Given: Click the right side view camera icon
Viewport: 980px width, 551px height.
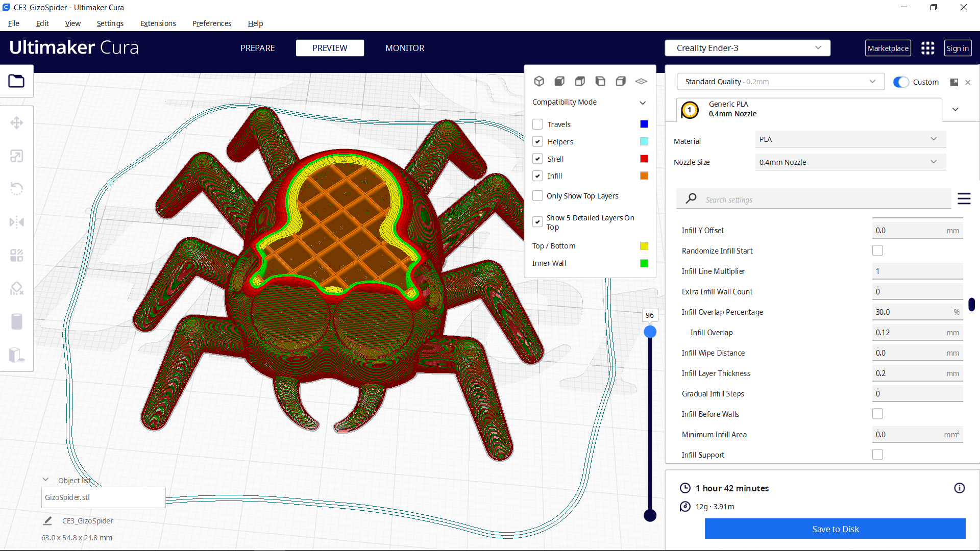Looking at the screenshot, I should (x=621, y=81).
